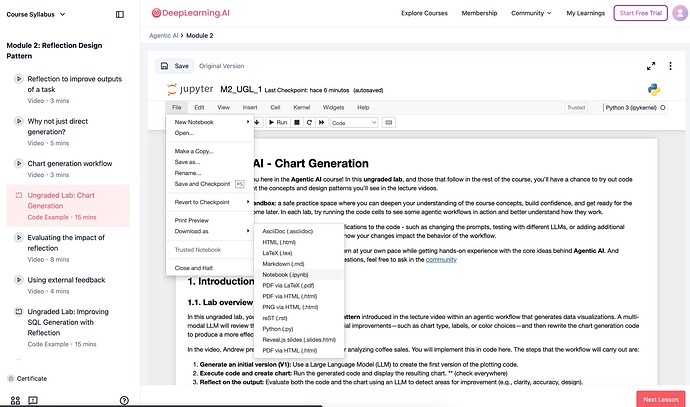Open the Kernel menu

click(x=301, y=107)
